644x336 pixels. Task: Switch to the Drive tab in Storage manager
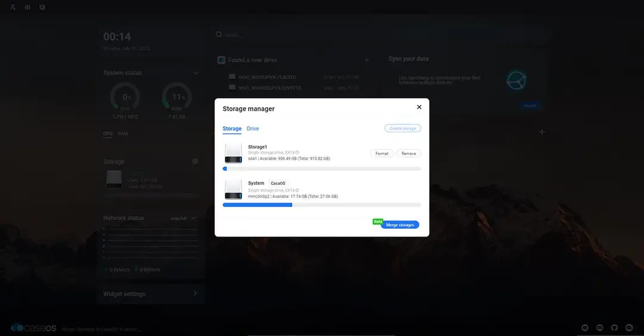point(253,129)
